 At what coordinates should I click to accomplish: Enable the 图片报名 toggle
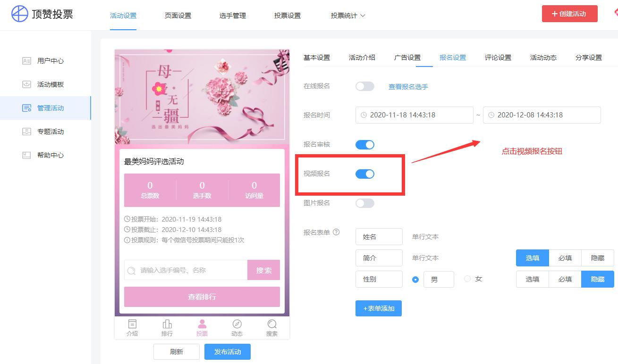click(x=364, y=203)
